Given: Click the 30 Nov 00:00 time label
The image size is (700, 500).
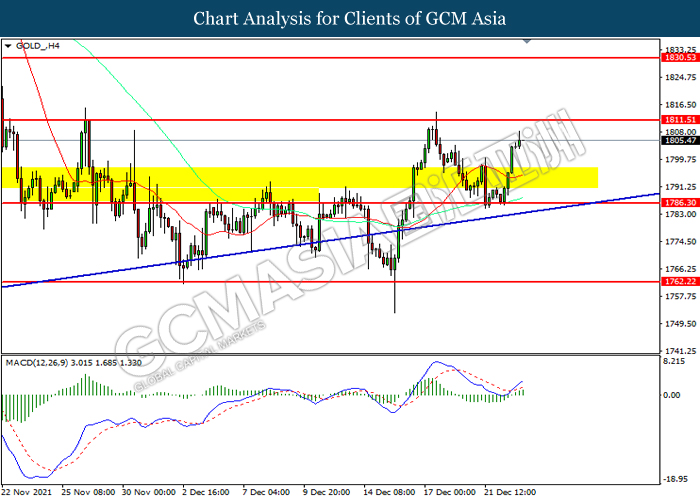Looking at the screenshot, I should coord(149,492).
